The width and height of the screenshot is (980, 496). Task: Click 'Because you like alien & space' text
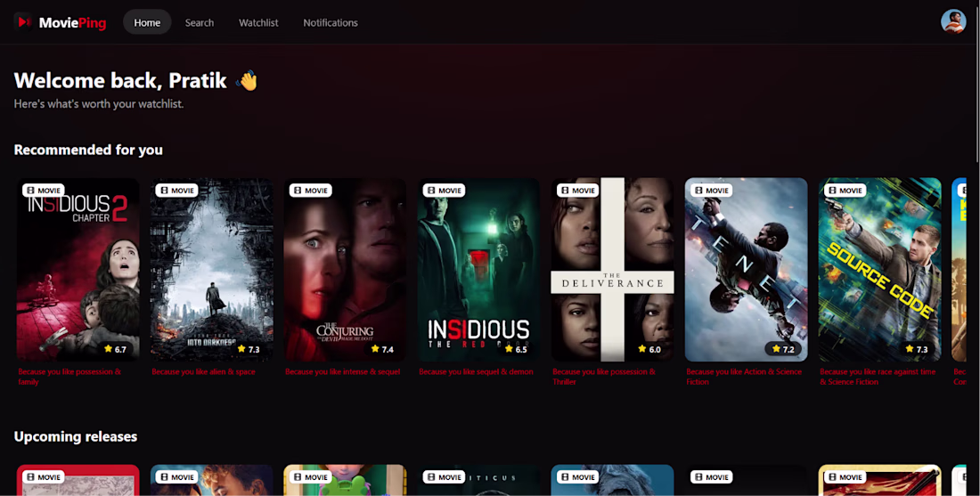click(x=204, y=371)
